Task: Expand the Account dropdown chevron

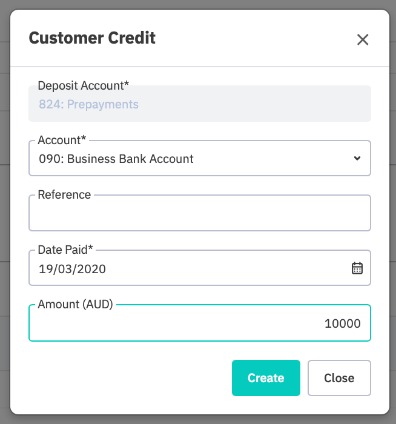Action: [x=357, y=158]
